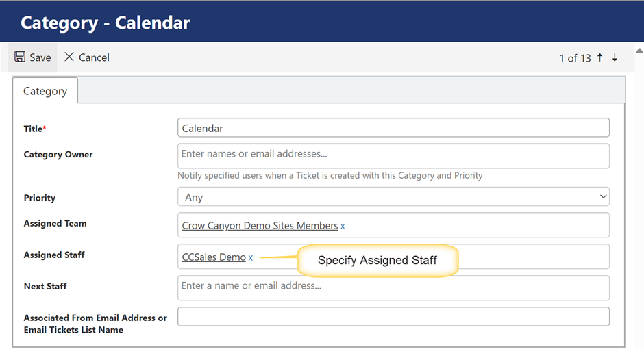
Task: Click the scrollbar up arrow
Action: pos(639,51)
